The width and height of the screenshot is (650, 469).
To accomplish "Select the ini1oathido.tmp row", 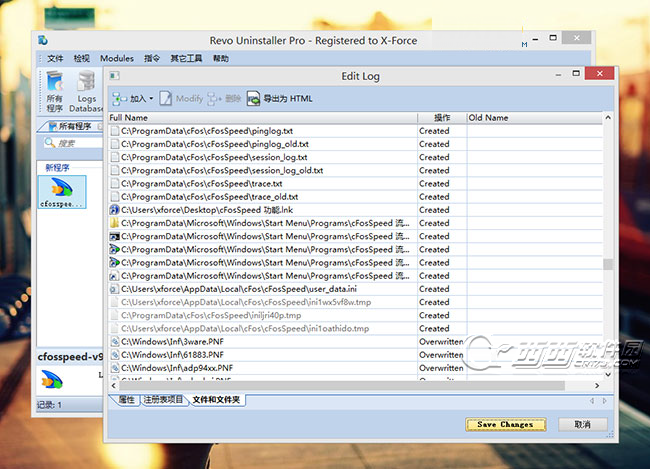I will pos(356,329).
